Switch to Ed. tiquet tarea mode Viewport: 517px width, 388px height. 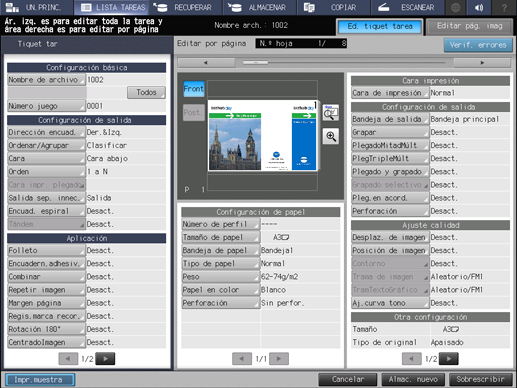[x=380, y=26]
